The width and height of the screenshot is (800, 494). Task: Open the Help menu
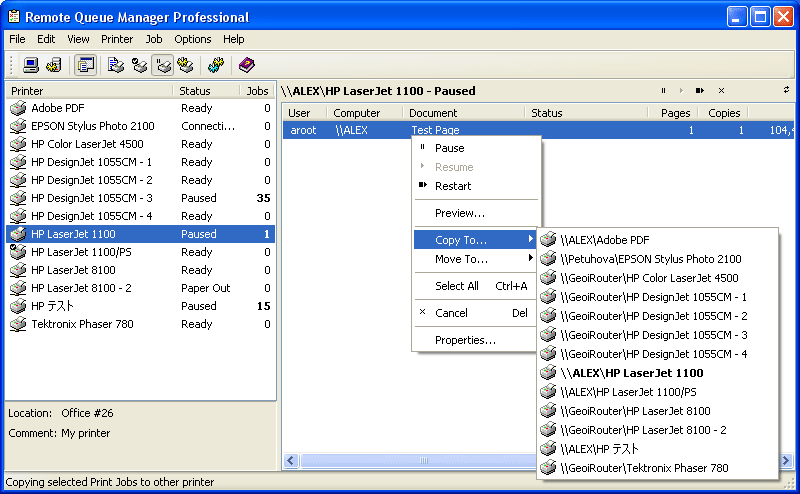(234, 39)
